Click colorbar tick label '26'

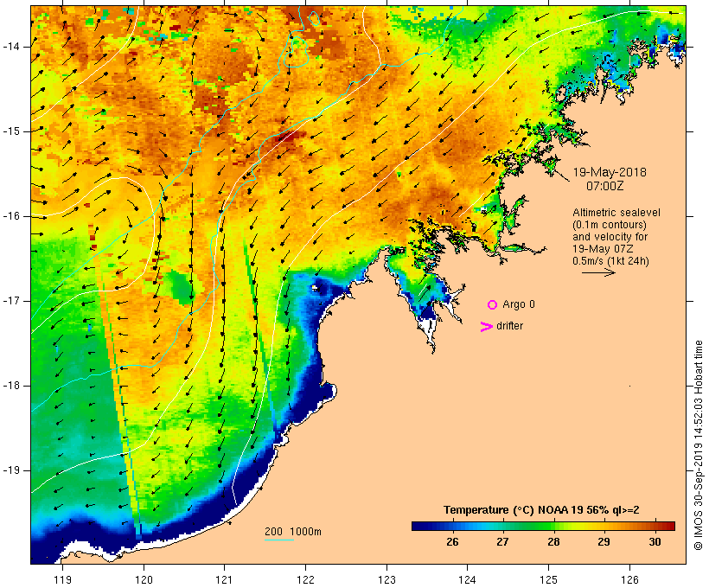click(x=452, y=542)
